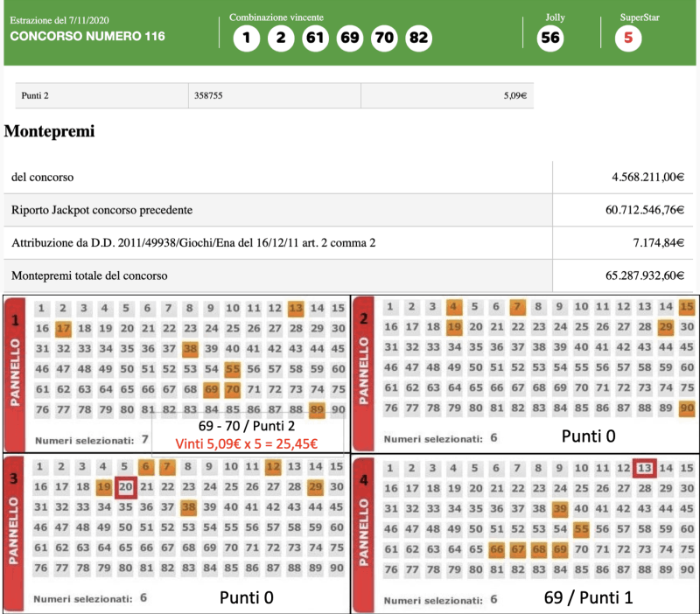Select the Riporto Jackpot concorso precedente row
The height and width of the screenshot is (614, 700).
[x=101, y=210]
